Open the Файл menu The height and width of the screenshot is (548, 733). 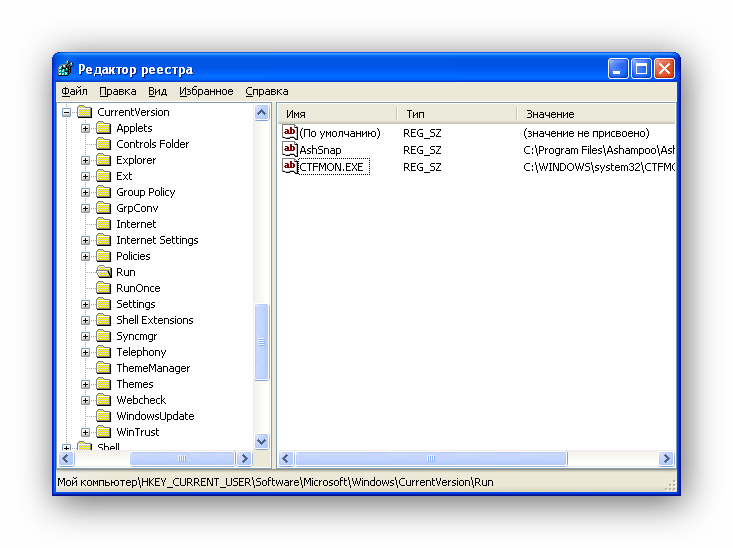click(75, 91)
